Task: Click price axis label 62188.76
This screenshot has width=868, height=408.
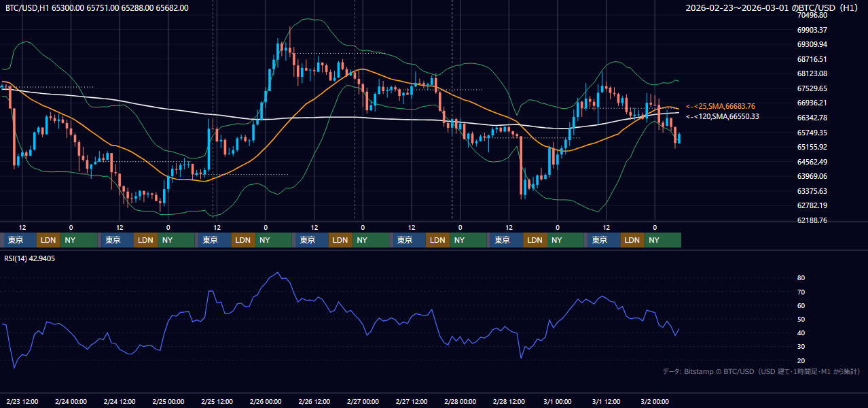Action: pos(812,220)
